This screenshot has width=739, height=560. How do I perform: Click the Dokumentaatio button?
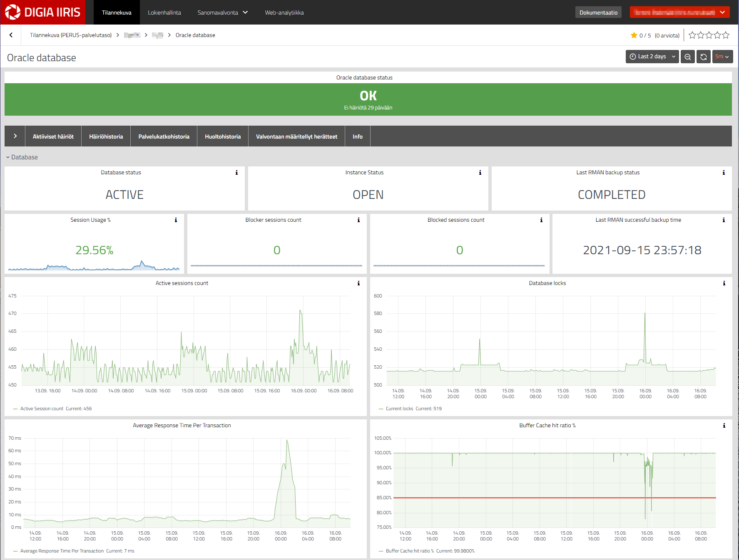[x=598, y=12]
